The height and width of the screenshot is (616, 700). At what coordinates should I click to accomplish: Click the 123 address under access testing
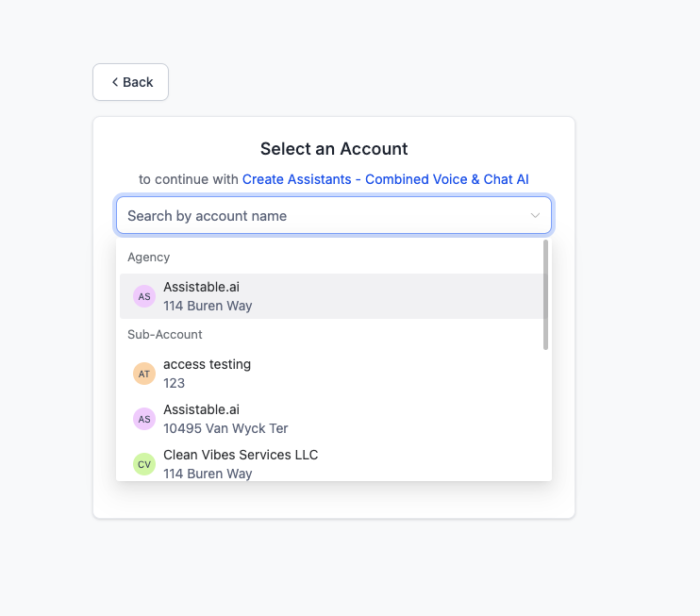click(174, 383)
